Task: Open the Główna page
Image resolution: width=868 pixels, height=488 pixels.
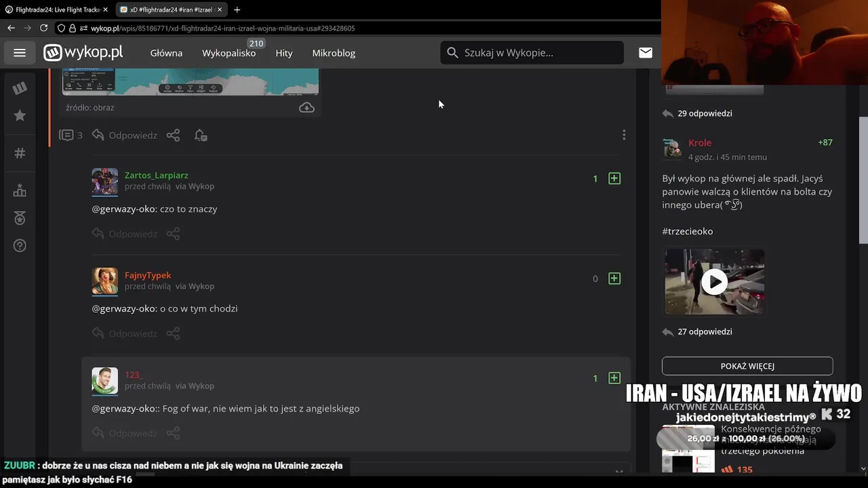Action: click(x=166, y=53)
